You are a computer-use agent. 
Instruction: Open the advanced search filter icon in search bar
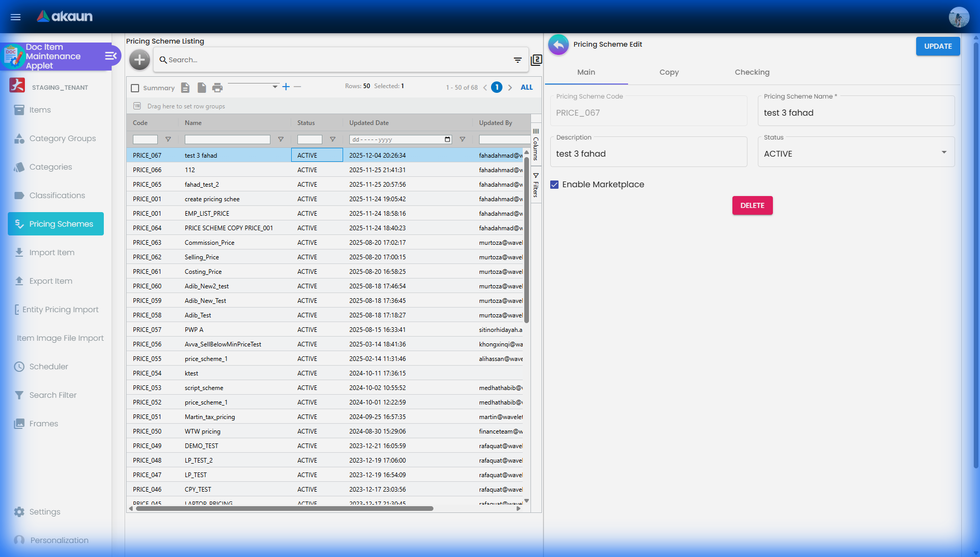click(x=517, y=60)
